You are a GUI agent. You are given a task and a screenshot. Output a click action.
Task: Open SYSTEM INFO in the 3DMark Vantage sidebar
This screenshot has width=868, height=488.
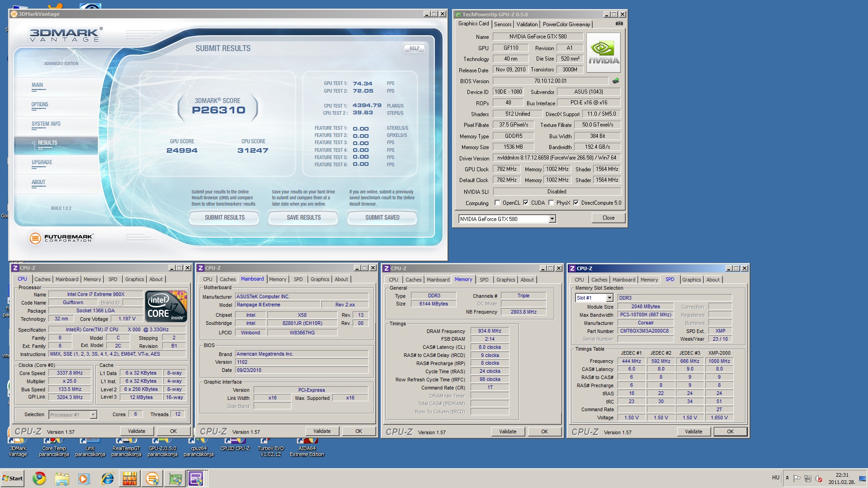coord(46,124)
